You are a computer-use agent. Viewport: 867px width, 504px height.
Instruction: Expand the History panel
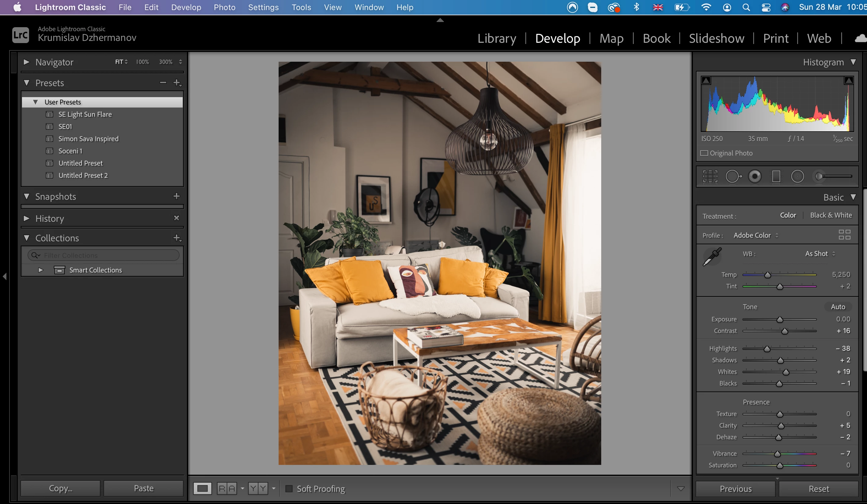coord(27,218)
